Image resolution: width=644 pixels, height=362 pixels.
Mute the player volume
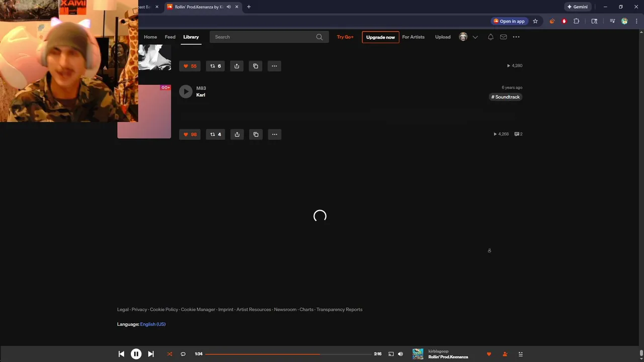coord(400,354)
